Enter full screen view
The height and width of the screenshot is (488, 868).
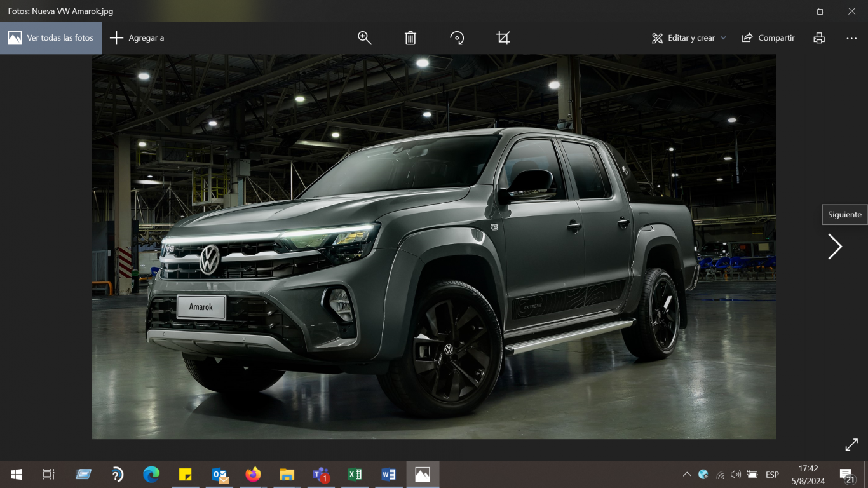851,445
